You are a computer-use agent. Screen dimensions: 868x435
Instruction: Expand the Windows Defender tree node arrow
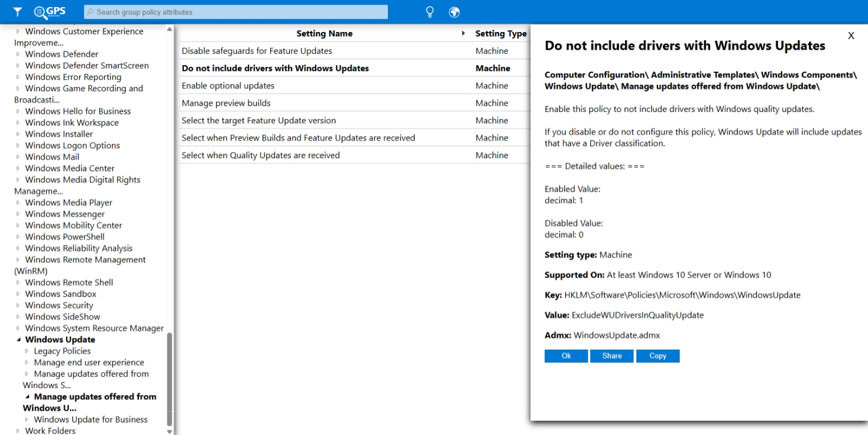point(18,54)
